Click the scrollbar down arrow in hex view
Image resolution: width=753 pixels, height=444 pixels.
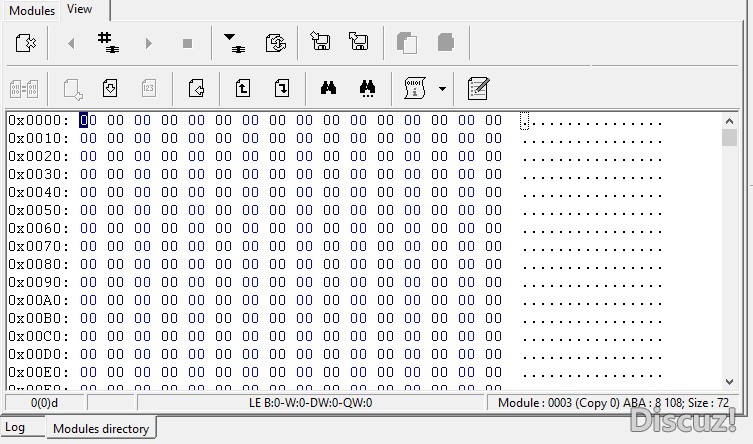click(x=729, y=381)
